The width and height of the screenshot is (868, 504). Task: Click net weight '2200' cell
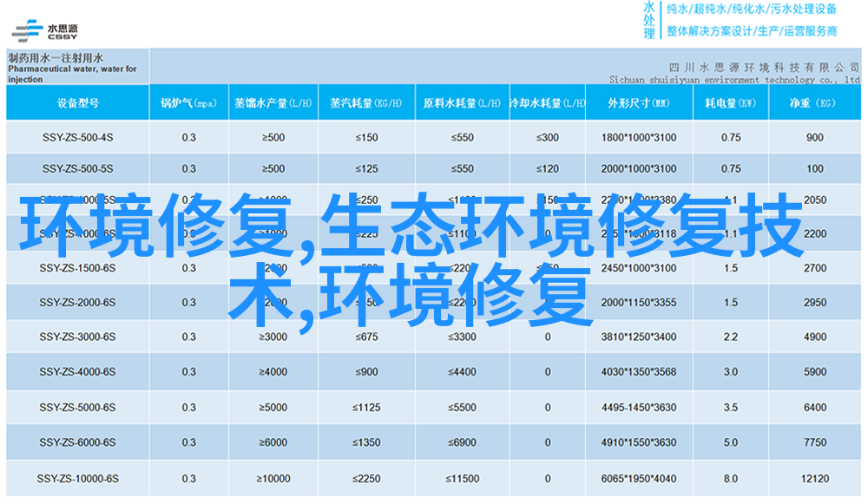(x=815, y=234)
